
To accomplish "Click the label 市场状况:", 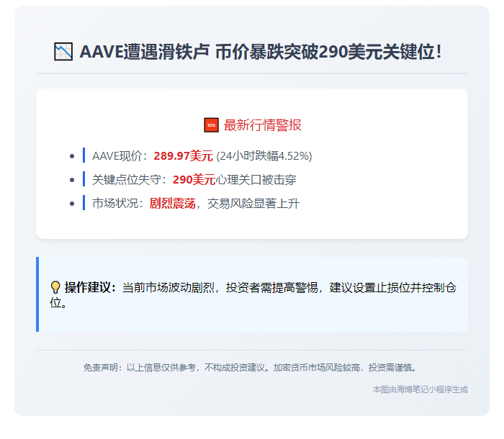I will [118, 204].
